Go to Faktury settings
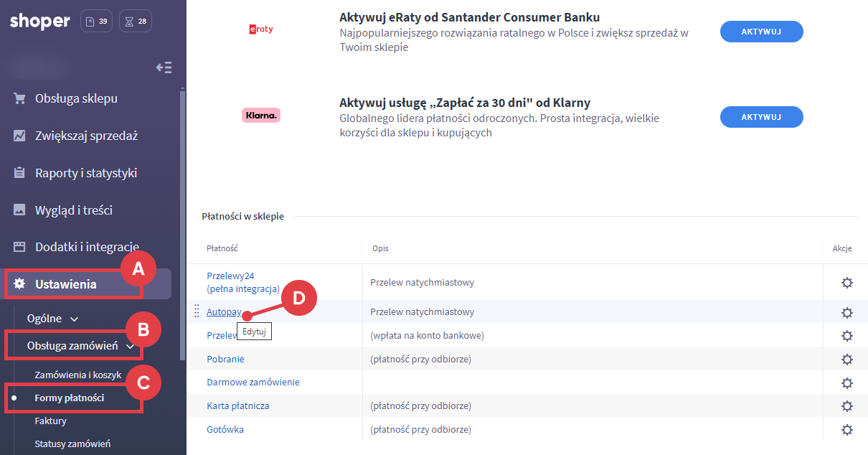 [50, 421]
